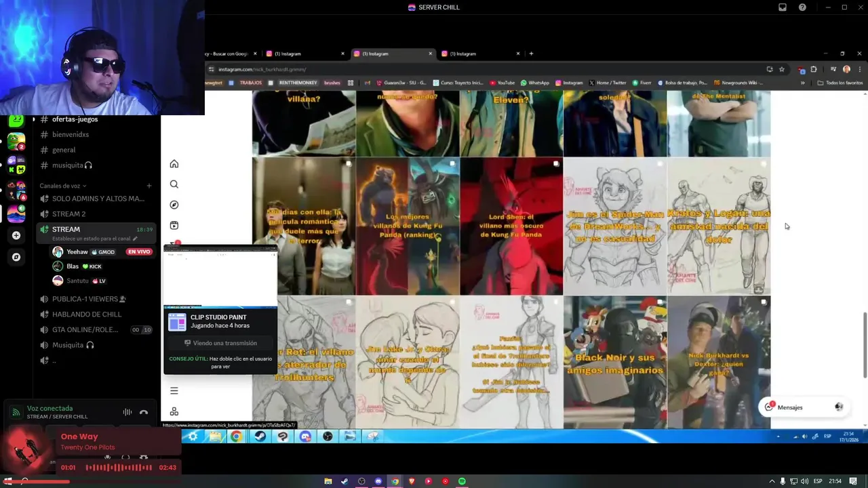Bookmark page with star icon in address bar
Viewport: 868px width, 488px height.
pos(782,69)
